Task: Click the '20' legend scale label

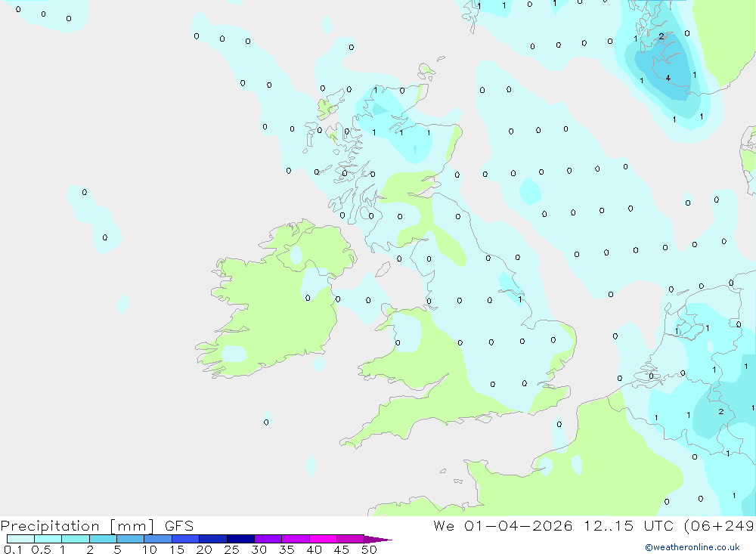Action: coord(204,549)
